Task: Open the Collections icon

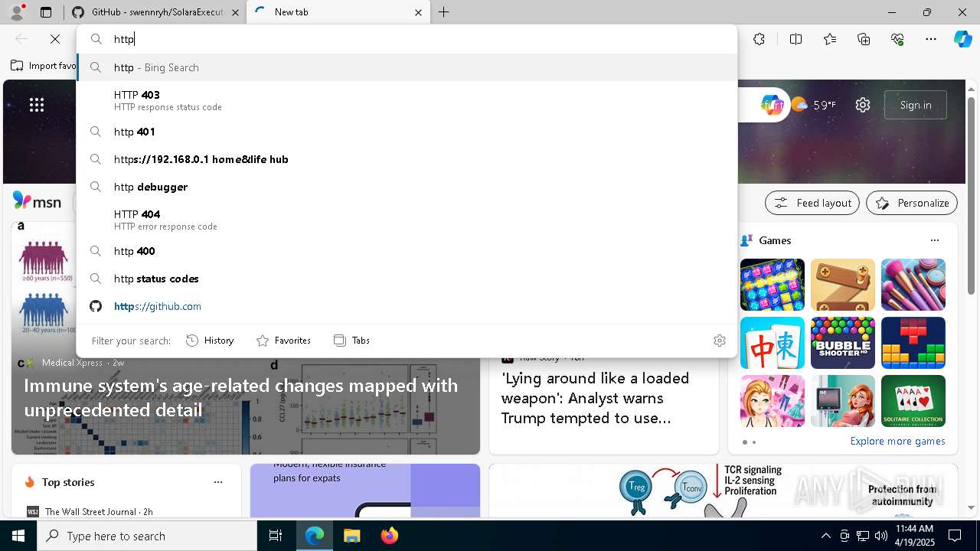Action: click(864, 39)
